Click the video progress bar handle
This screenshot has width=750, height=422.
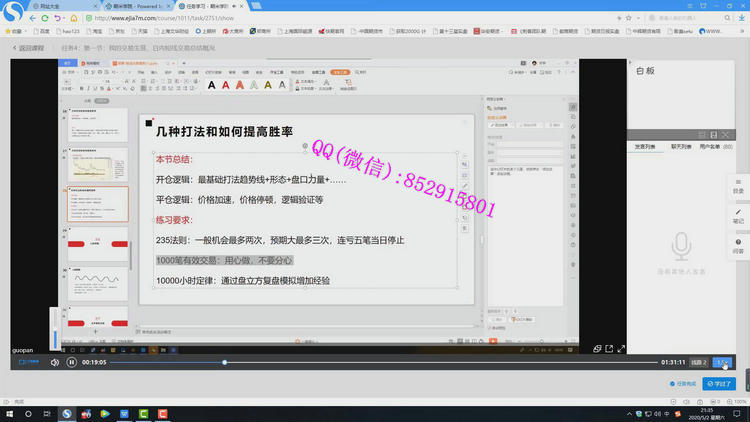[x=224, y=362]
